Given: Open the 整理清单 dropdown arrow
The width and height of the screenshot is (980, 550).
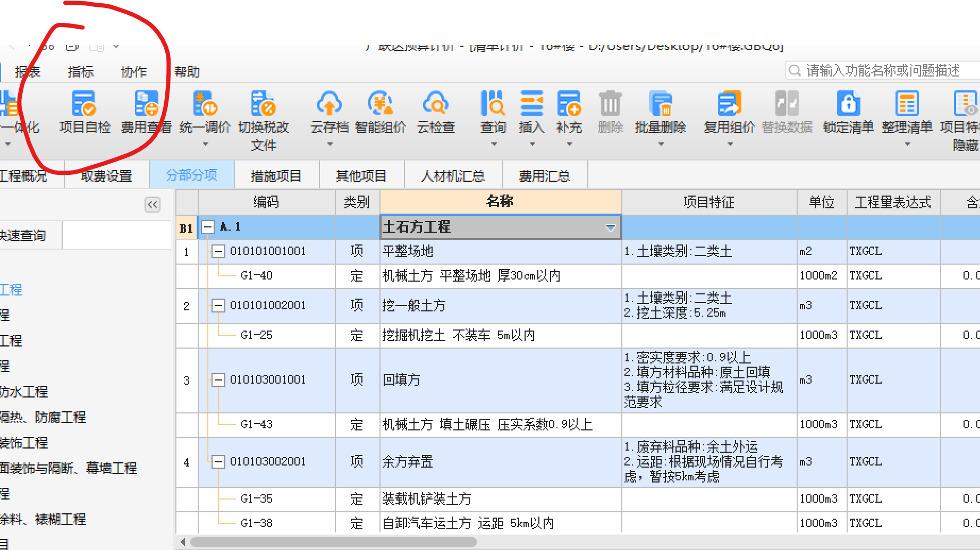Looking at the screenshot, I should pyautogui.click(x=908, y=144).
